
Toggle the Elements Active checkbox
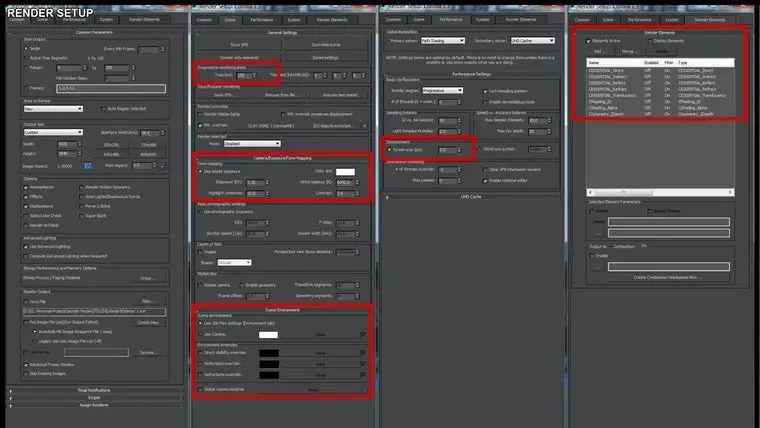click(x=588, y=41)
